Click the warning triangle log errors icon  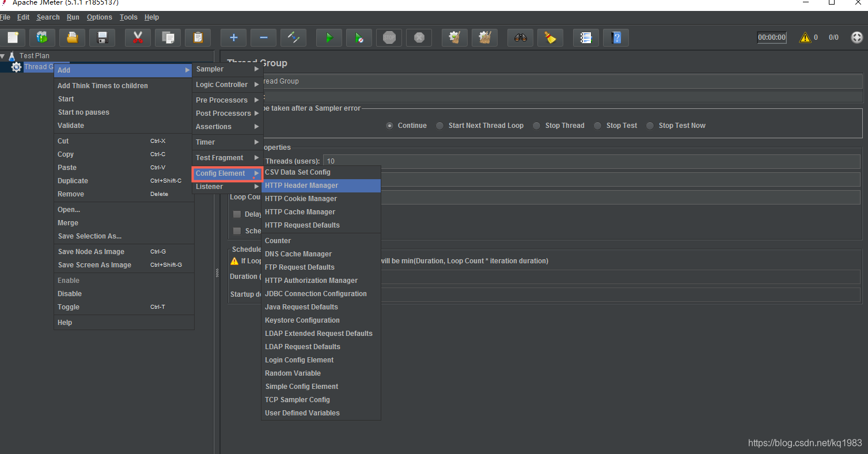(x=805, y=37)
